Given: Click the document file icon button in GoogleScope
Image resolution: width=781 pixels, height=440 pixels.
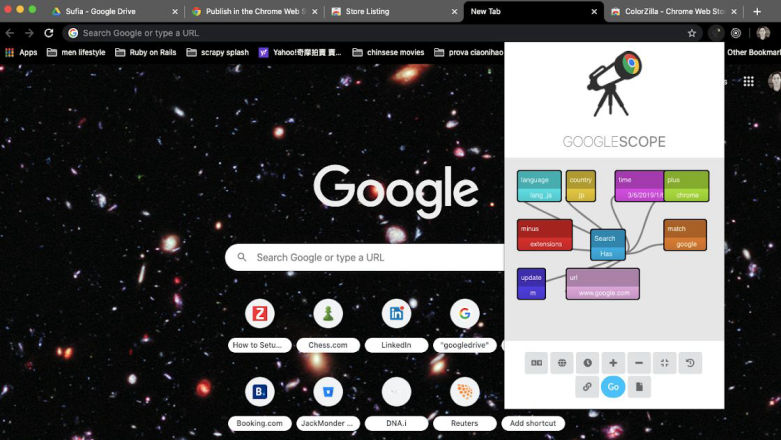Looking at the screenshot, I should click(639, 387).
